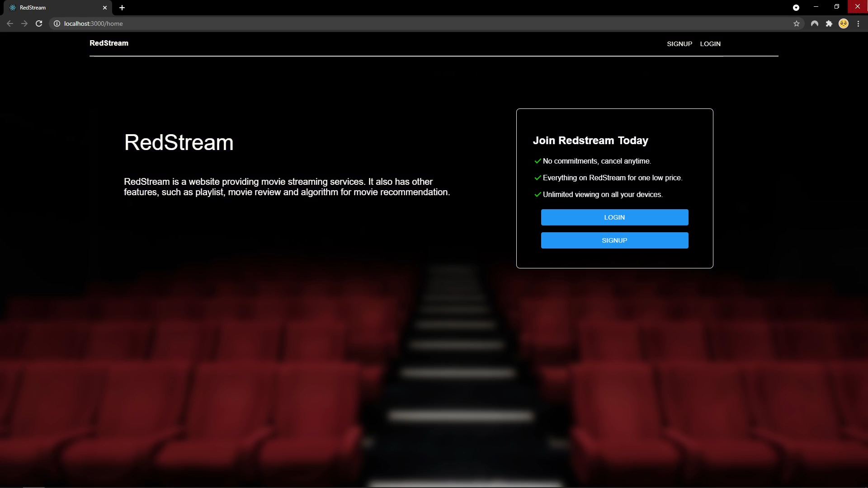The height and width of the screenshot is (488, 868).
Task: Open Chrome three-dot menu
Action: 858,23
